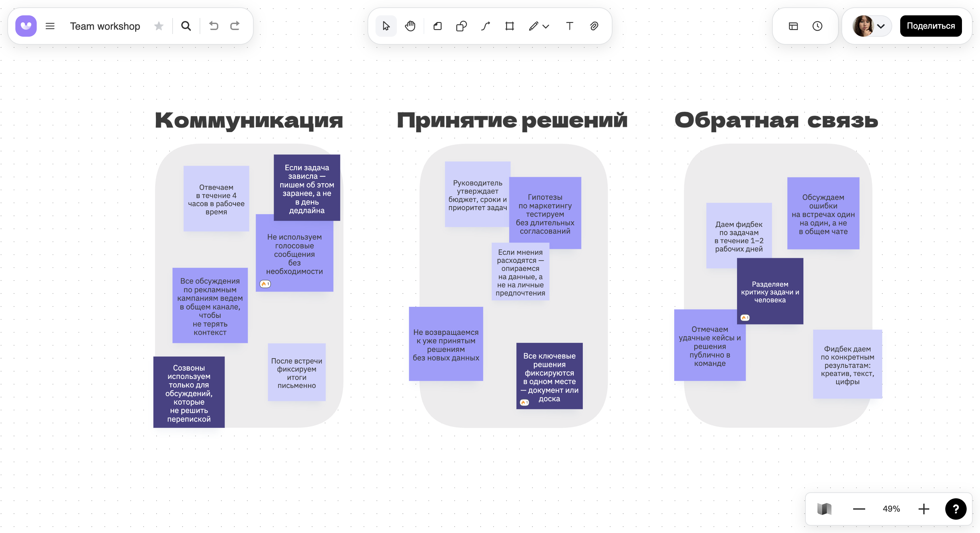Open the minimap icon
Screen dimensions: 980x533
coord(824,509)
